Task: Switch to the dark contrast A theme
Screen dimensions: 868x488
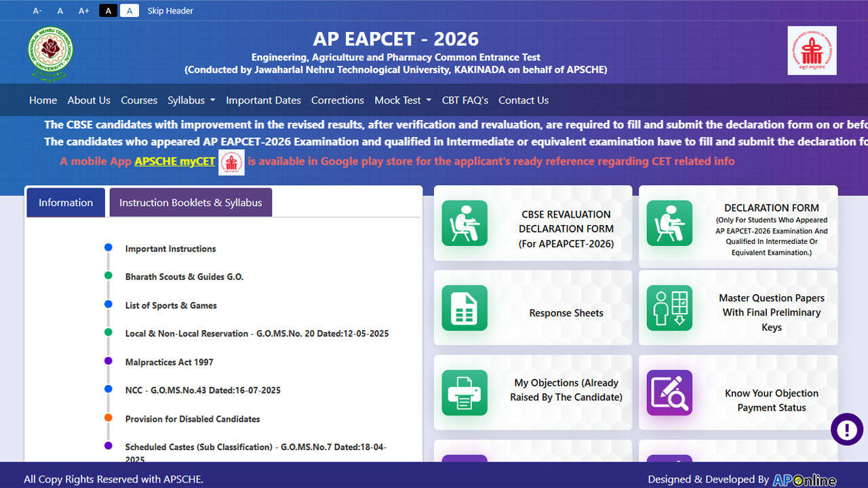Action: point(108,11)
